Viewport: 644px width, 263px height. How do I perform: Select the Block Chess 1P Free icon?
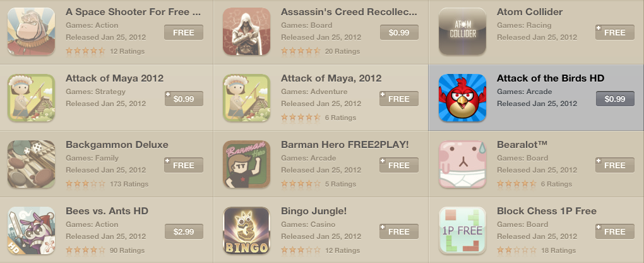coord(462,231)
